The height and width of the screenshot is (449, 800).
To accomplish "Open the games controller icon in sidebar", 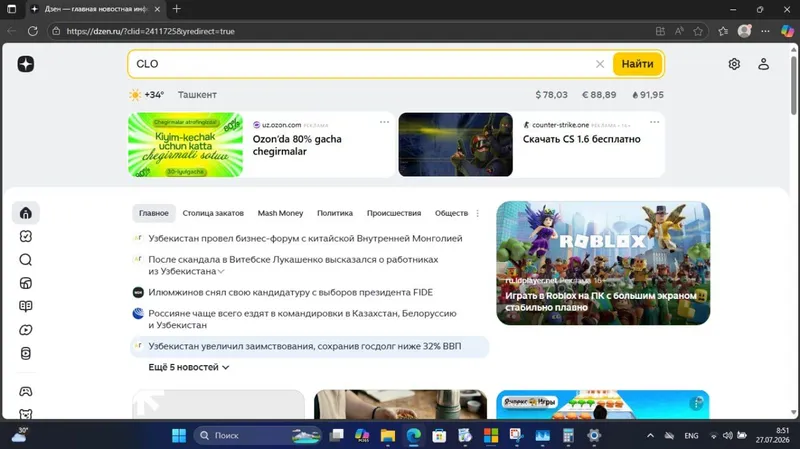I will 26,391.
